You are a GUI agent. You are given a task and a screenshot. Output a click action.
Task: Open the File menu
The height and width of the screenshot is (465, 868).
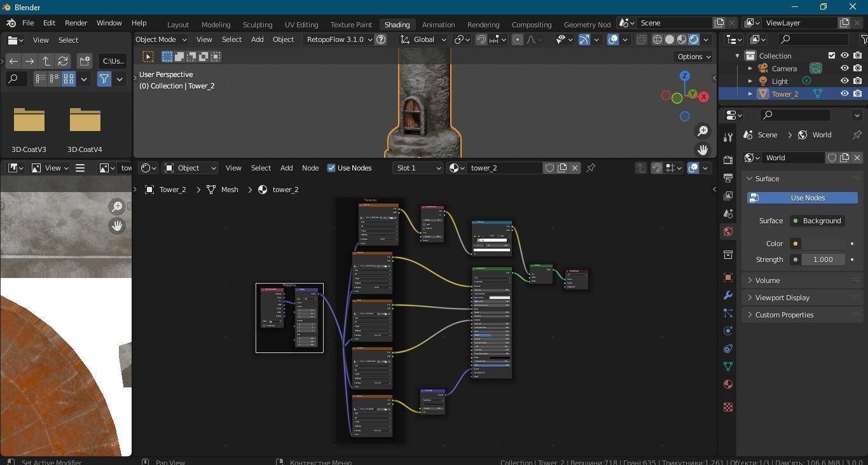point(28,23)
